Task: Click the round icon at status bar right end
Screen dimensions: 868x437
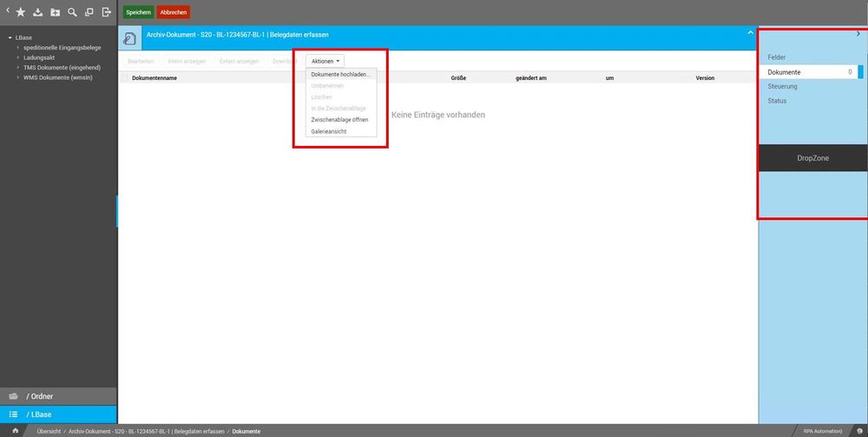Action: (859, 431)
